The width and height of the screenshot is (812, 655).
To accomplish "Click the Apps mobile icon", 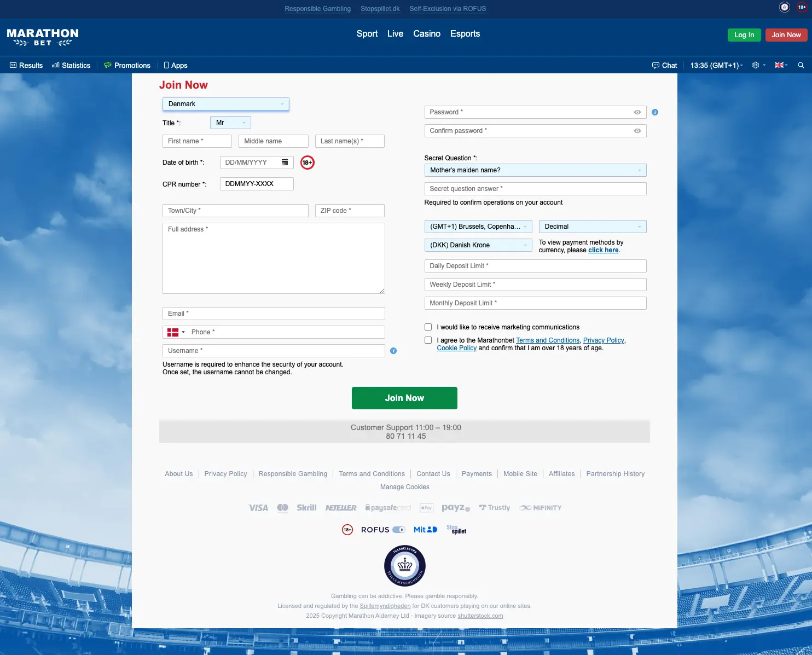I will click(x=166, y=65).
